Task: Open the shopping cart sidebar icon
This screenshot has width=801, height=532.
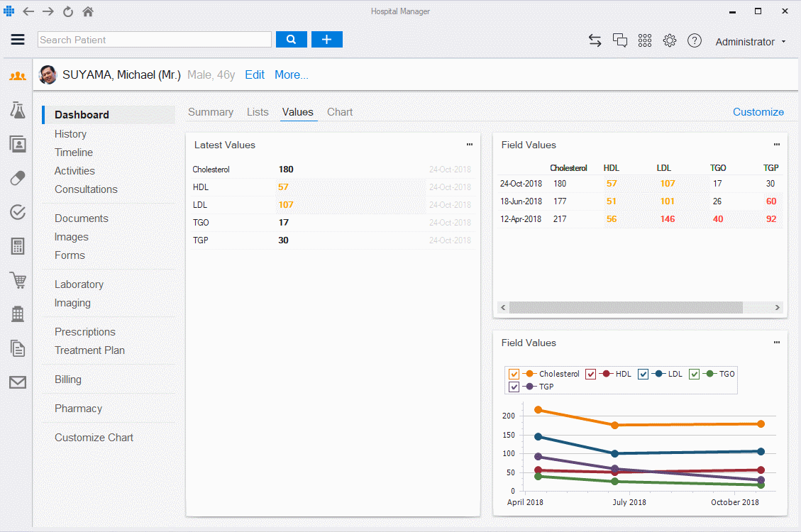Action: 18,280
